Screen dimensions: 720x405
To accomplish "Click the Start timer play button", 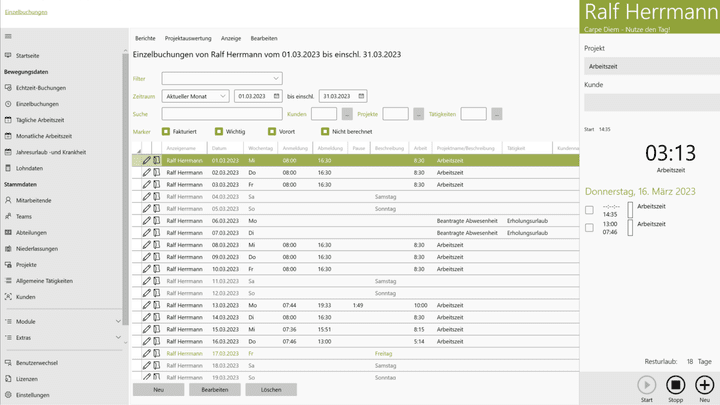I will (x=647, y=385).
